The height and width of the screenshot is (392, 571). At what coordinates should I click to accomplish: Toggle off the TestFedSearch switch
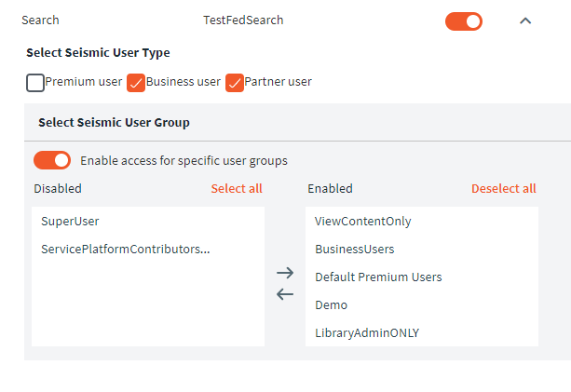point(464,20)
